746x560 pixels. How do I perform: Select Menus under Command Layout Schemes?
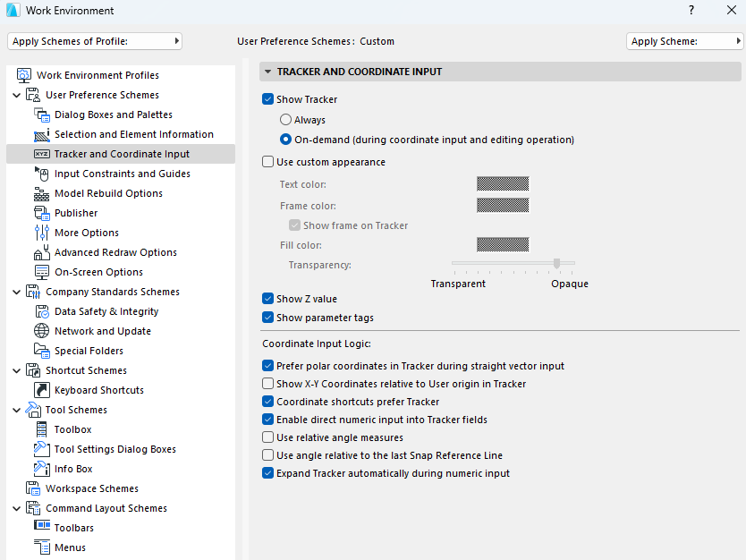pyautogui.click(x=70, y=547)
